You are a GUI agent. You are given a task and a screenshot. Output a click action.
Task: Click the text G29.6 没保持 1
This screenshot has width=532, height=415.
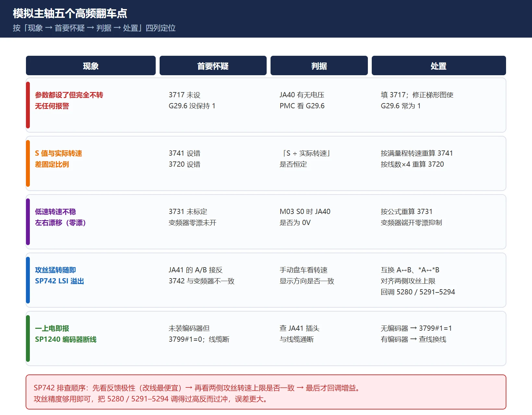pyautogui.click(x=192, y=106)
